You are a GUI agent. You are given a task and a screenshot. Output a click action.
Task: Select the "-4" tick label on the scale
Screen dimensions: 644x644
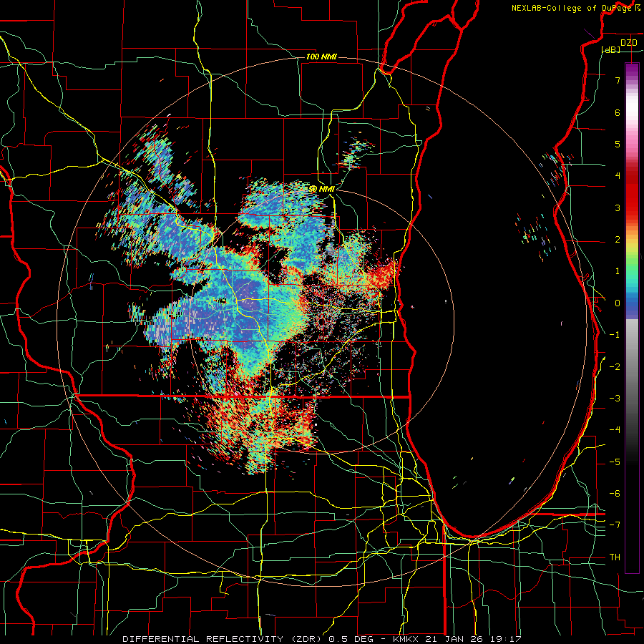tap(615, 430)
